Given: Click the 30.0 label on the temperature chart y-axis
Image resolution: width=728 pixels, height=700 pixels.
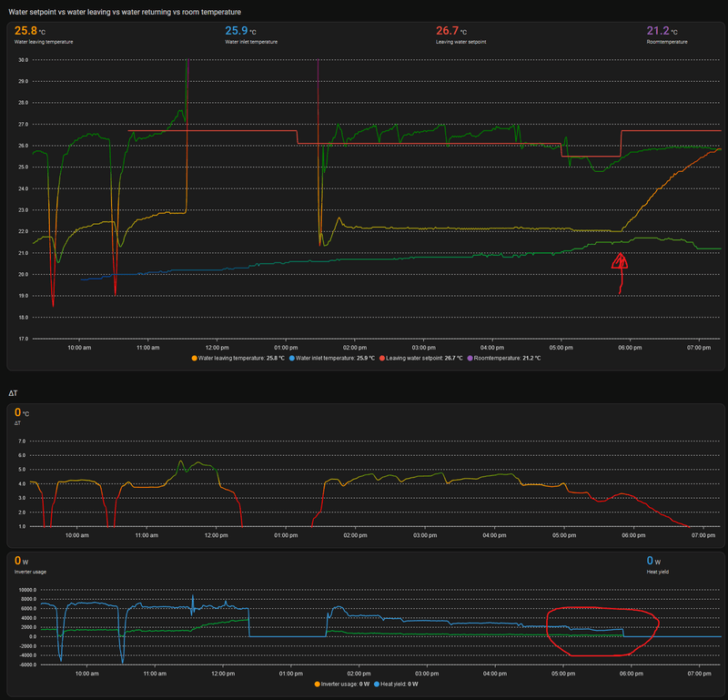Looking at the screenshot, I should coord(24,60).
